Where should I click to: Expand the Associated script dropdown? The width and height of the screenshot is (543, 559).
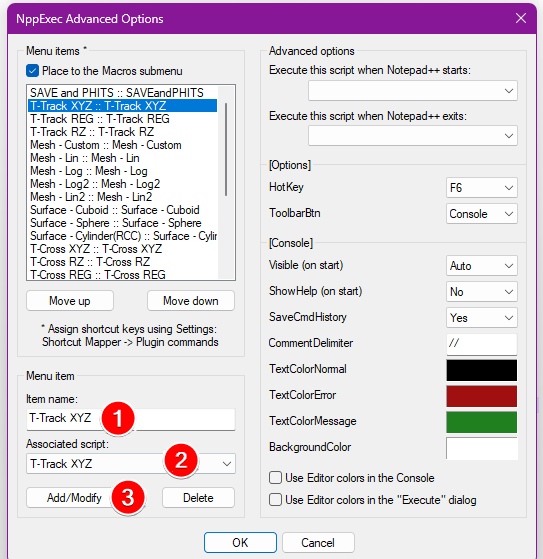(x=130, y=463)
